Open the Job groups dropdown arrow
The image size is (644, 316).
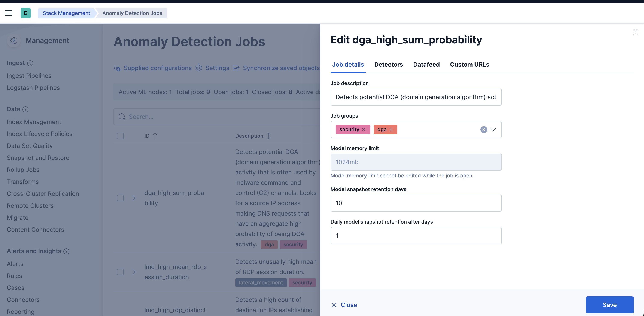493,130
